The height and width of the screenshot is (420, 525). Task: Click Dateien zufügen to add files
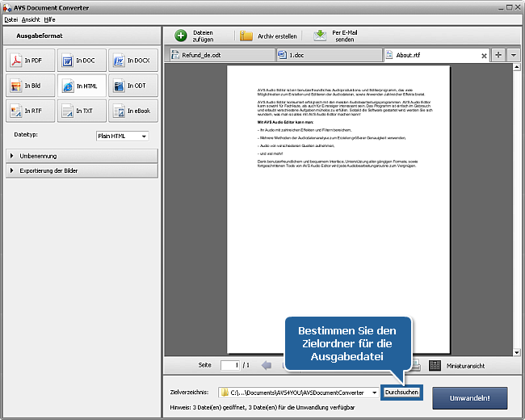[x=195, y=36]
